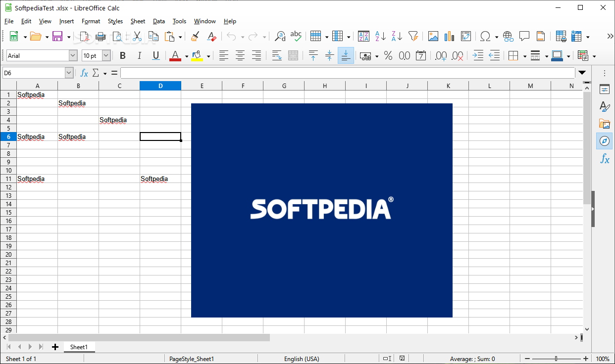Open the Borders dropdown arrow
The width and height of the screenshot is (615, 364).
tap(525, 56)
